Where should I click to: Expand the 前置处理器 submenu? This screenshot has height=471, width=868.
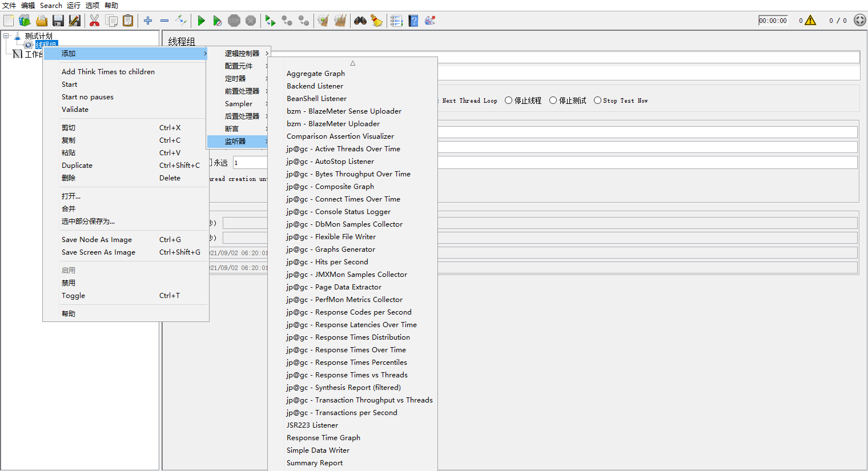(238, 91)
